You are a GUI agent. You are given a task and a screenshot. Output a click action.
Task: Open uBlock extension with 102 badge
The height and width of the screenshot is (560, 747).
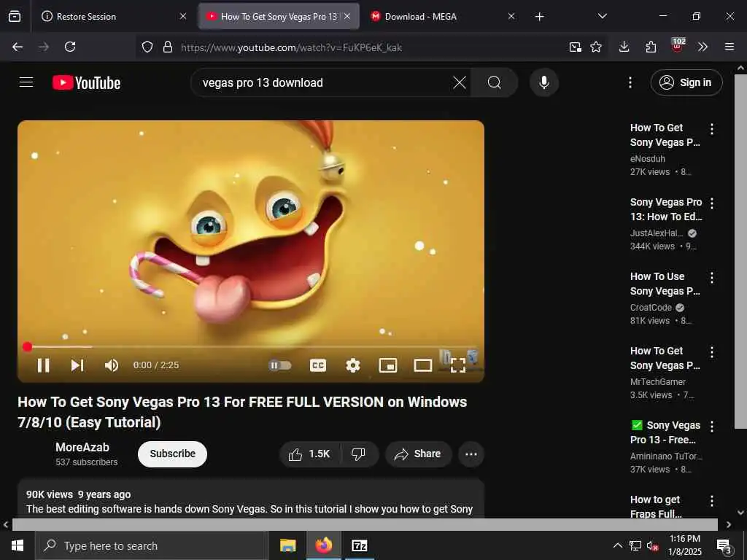(678, 45)
